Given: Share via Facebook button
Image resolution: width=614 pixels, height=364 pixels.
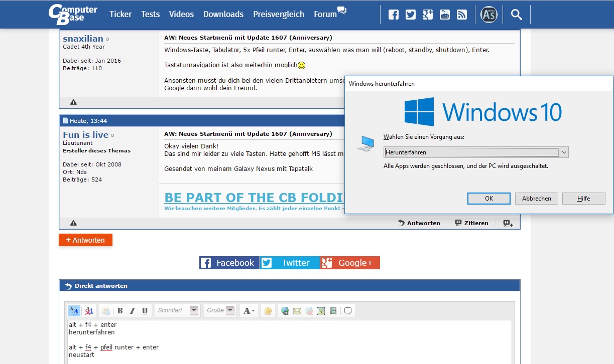Looking at the screenshot, I should (229, 263).
